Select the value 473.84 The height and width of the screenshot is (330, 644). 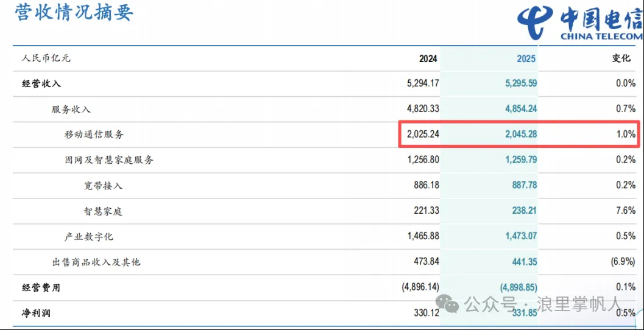tap(426, 261)
